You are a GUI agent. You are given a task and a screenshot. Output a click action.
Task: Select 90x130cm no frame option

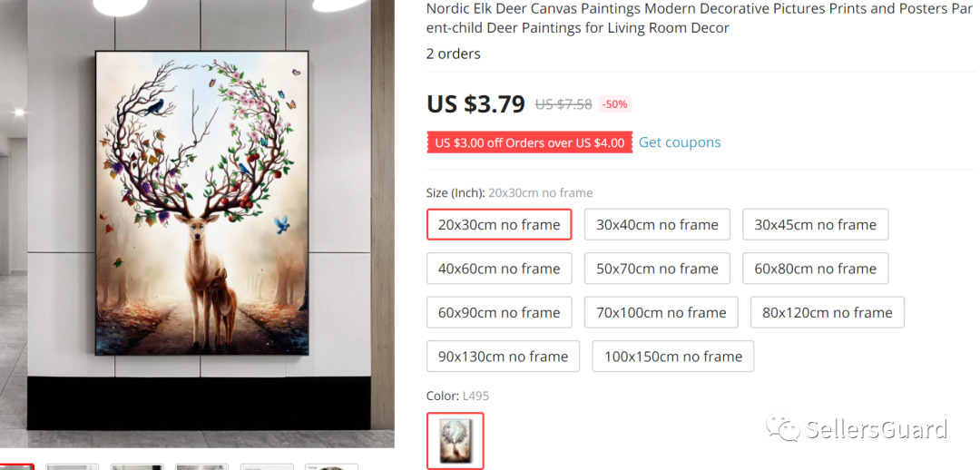click(x=503, y=356)
